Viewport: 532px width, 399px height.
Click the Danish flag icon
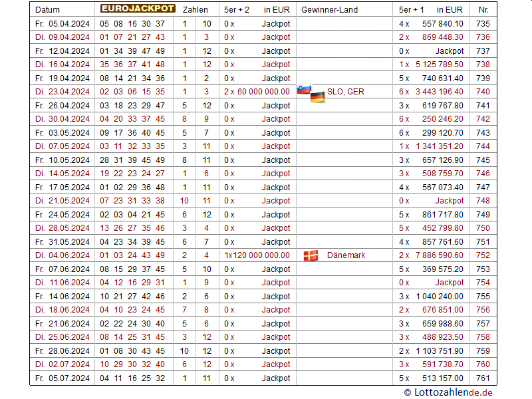[x=311, y=255]
